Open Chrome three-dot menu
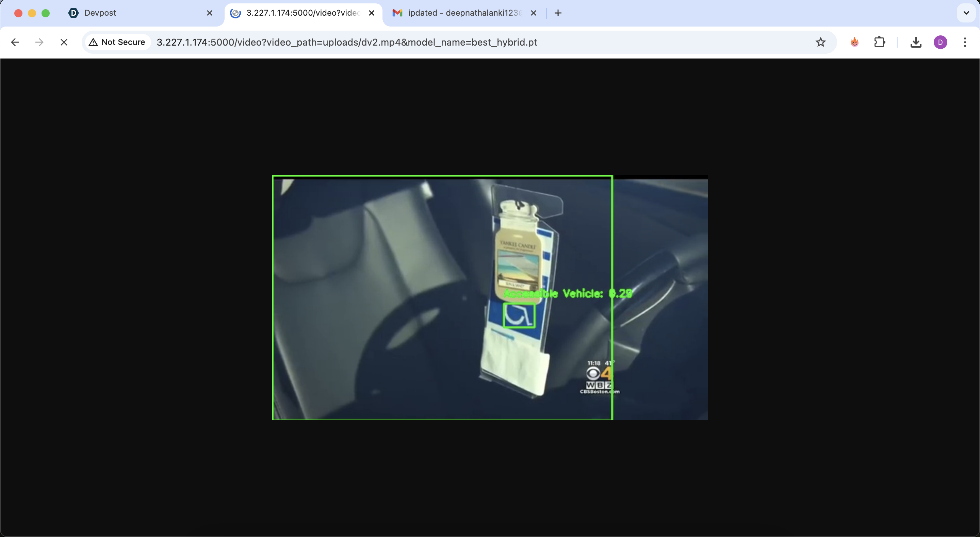 [965, 42]
